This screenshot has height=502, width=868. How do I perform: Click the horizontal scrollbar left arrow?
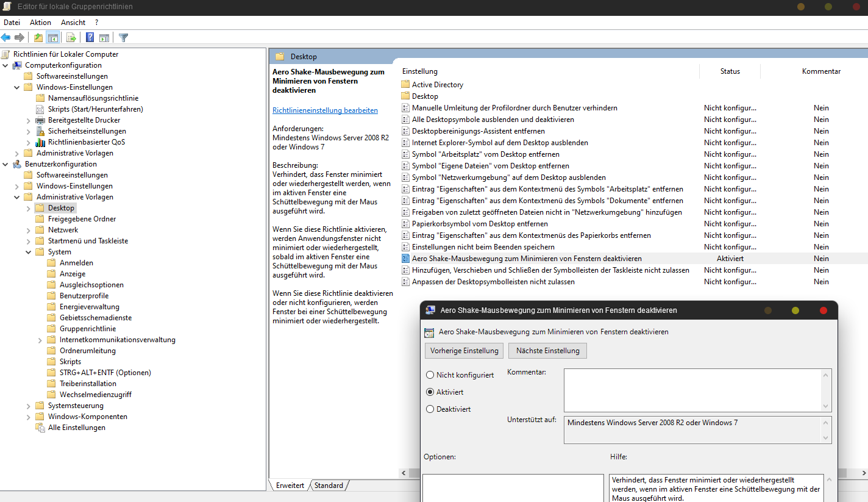[403, 473]
